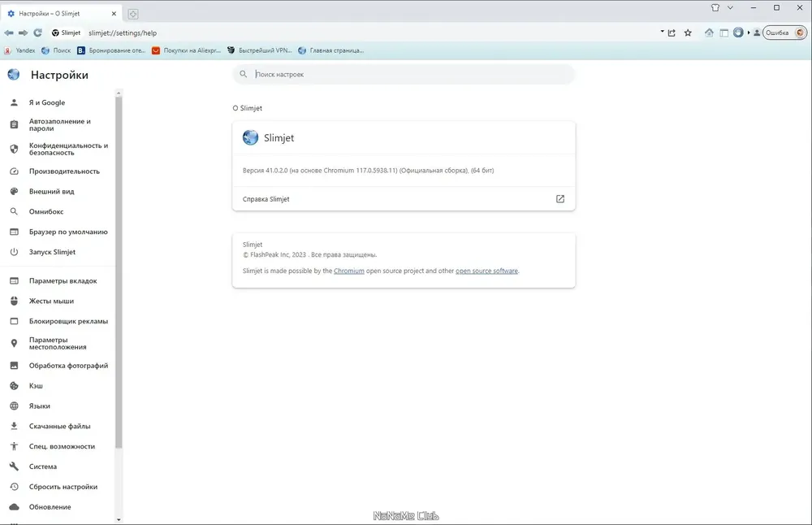Click the external link icon beside Справка Slimjet
Image resolution: width=812 pixels, height=525 pixels.
pos(559,199)
